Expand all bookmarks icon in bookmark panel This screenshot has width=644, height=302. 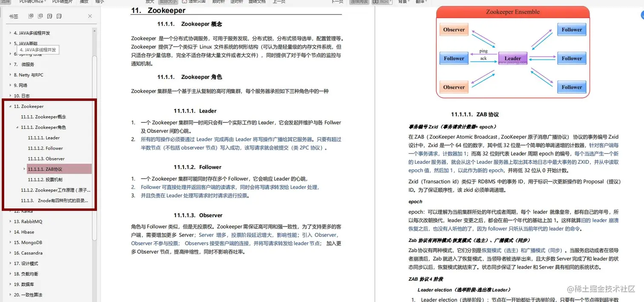pos(31,16)
